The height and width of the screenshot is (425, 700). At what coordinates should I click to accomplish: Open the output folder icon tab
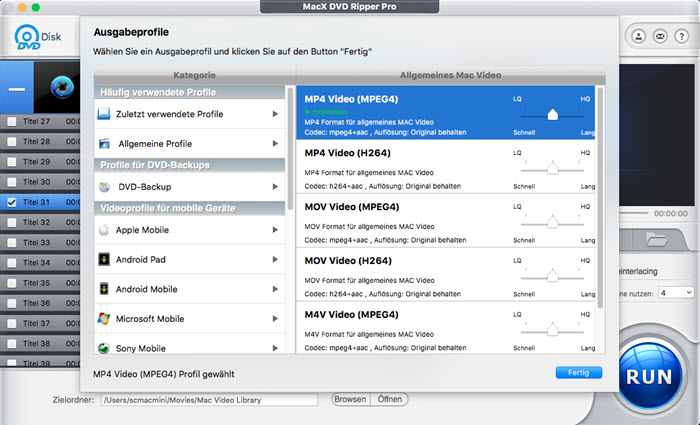click(x=656, y=241)
